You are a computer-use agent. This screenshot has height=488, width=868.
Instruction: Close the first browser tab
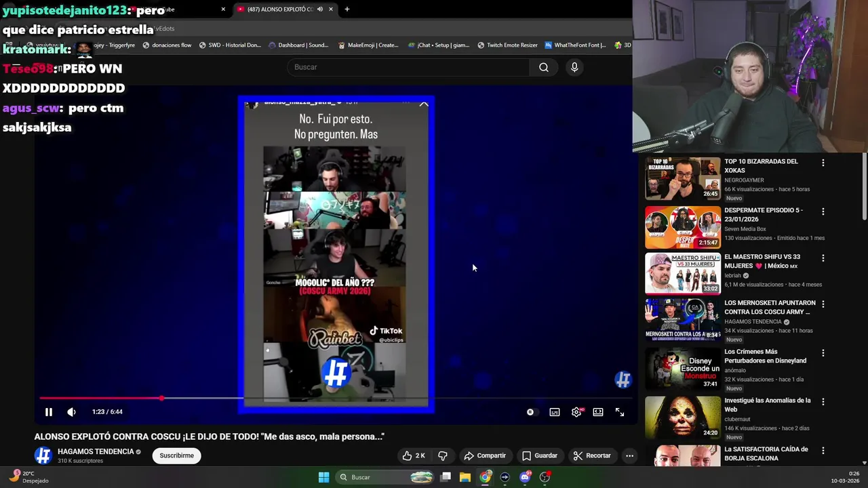tap(223, 9)
